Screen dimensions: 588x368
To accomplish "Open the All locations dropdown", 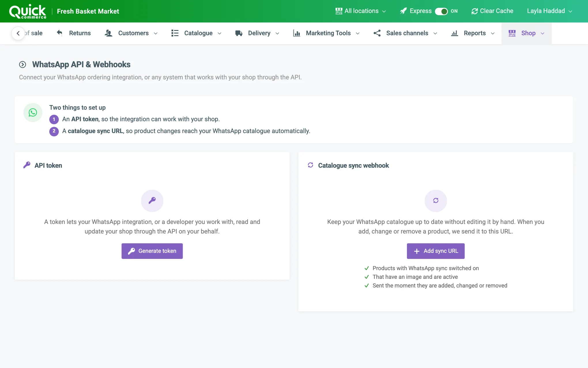I will [361, 11].
